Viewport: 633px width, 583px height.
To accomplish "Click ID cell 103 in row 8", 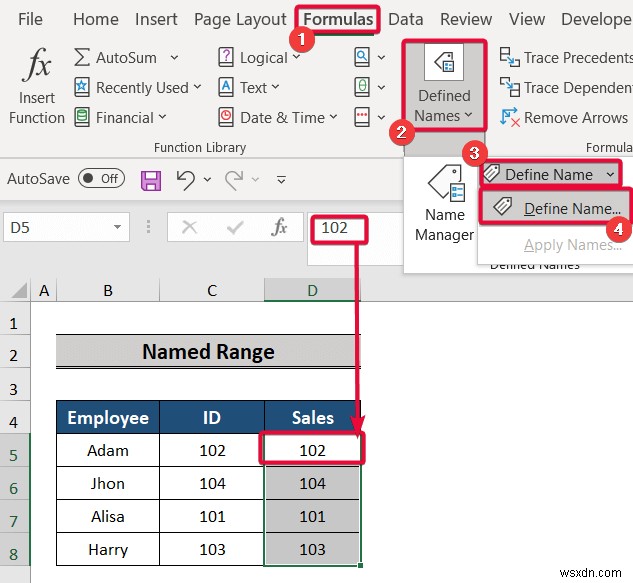I will tap(212, 549).
